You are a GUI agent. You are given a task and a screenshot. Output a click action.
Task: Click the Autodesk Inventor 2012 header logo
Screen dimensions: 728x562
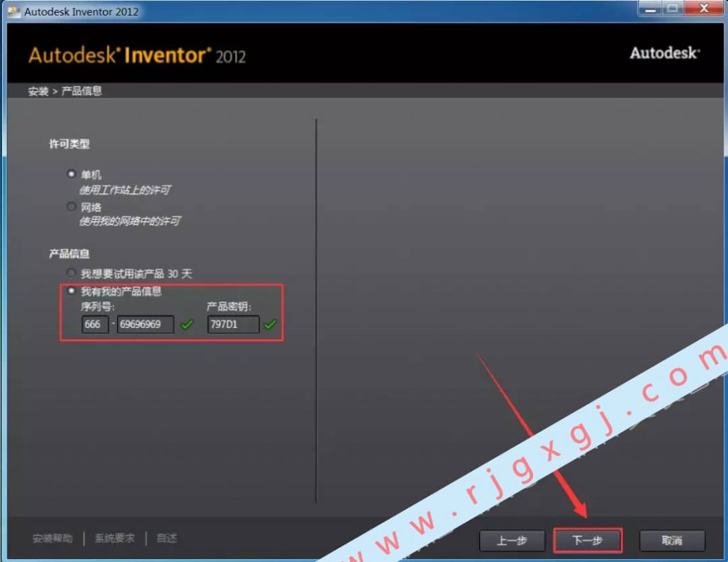click(x=137, y=55)
